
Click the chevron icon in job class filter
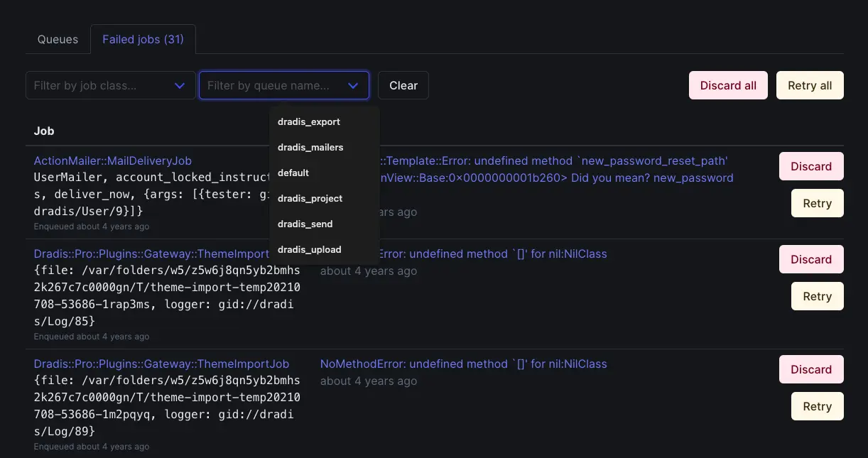click(180, 84)
